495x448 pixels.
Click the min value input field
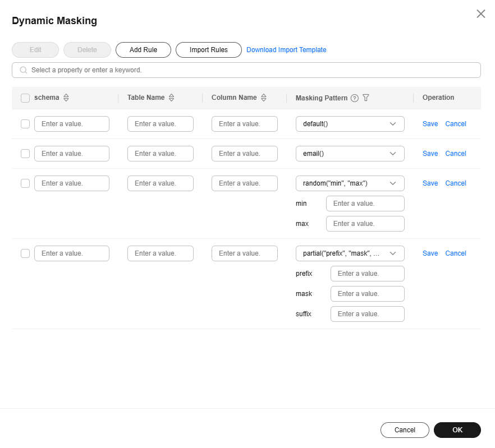click(365, 204)
